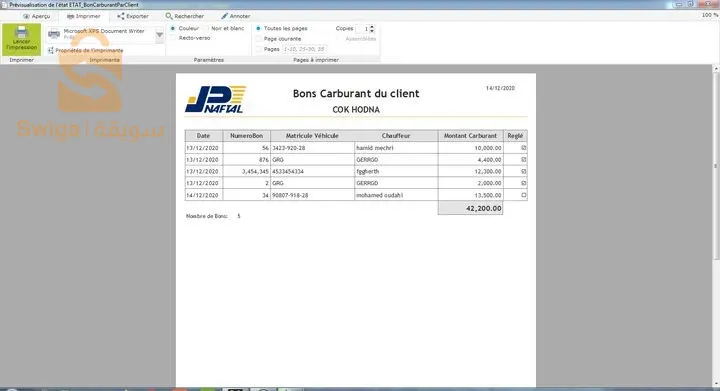Switch to the Imprimer tab
The height and width of the screenshot is (391, 720).
(84, 16)
